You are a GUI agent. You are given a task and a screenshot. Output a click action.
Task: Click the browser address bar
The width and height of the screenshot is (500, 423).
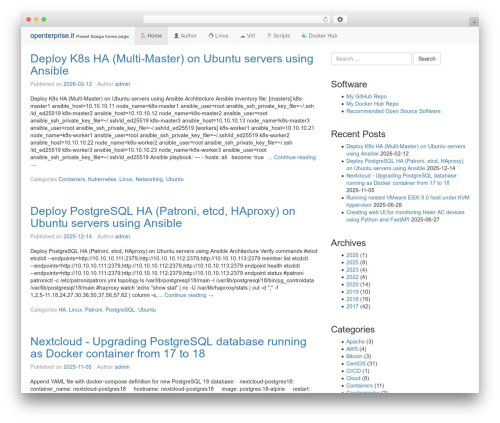(237, 20)
